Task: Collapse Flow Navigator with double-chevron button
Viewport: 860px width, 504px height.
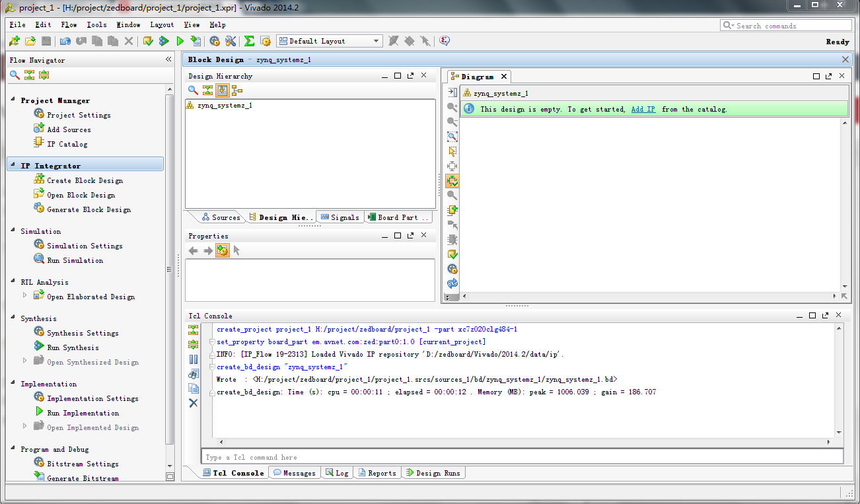Action: (168, 59)
